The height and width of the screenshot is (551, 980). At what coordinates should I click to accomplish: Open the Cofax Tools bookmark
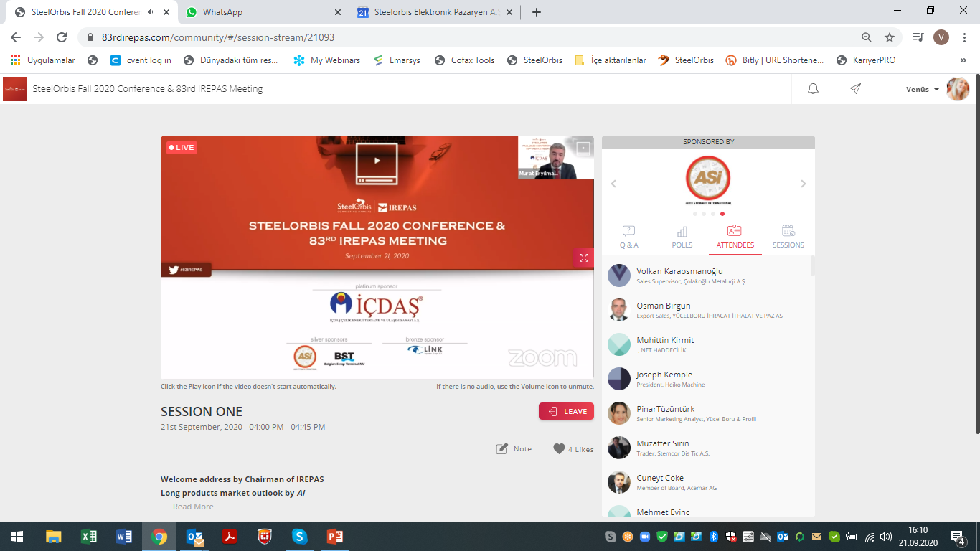465,60
